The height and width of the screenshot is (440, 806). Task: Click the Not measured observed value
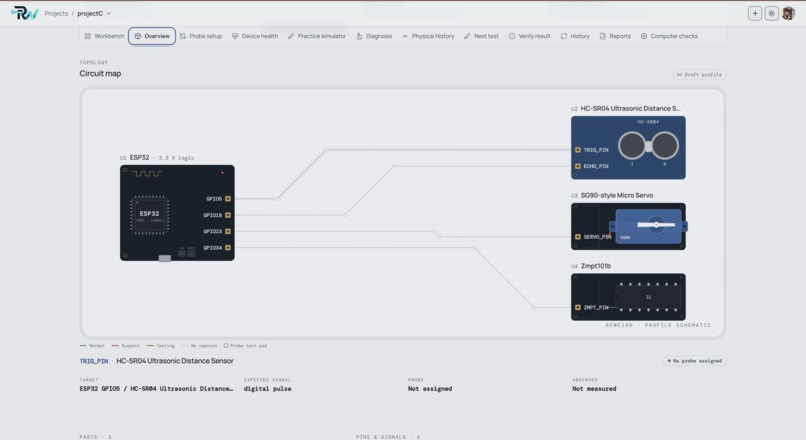[x=594, y=389]
